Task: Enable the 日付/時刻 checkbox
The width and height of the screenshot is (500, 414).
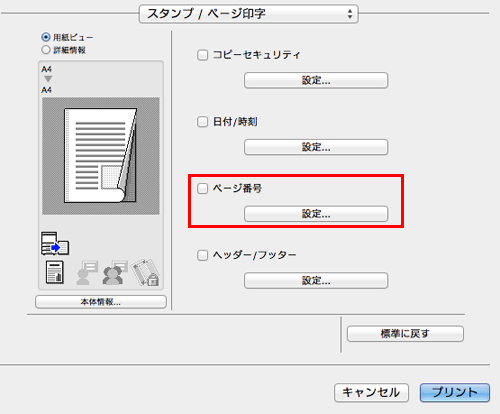Action: (202, 122)
